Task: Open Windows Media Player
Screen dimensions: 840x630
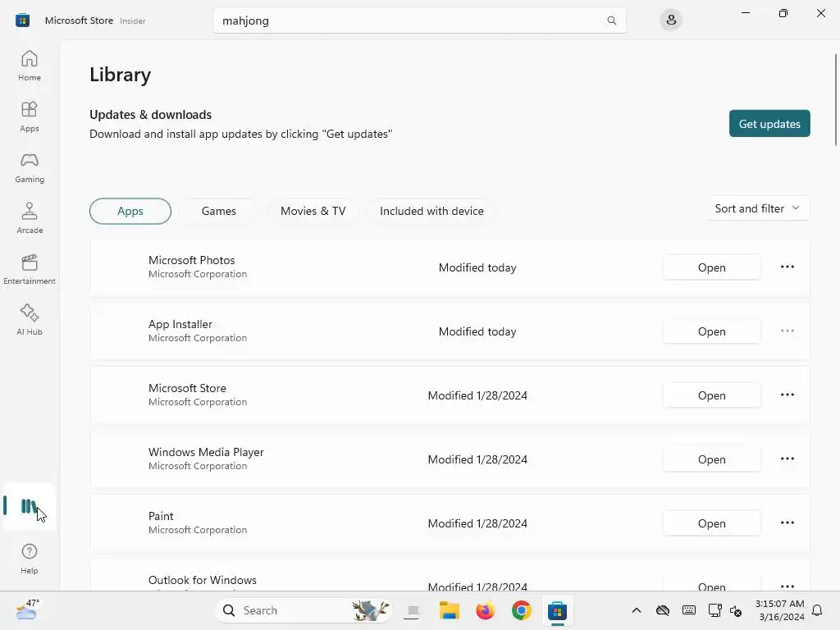Action: (711, 459)
